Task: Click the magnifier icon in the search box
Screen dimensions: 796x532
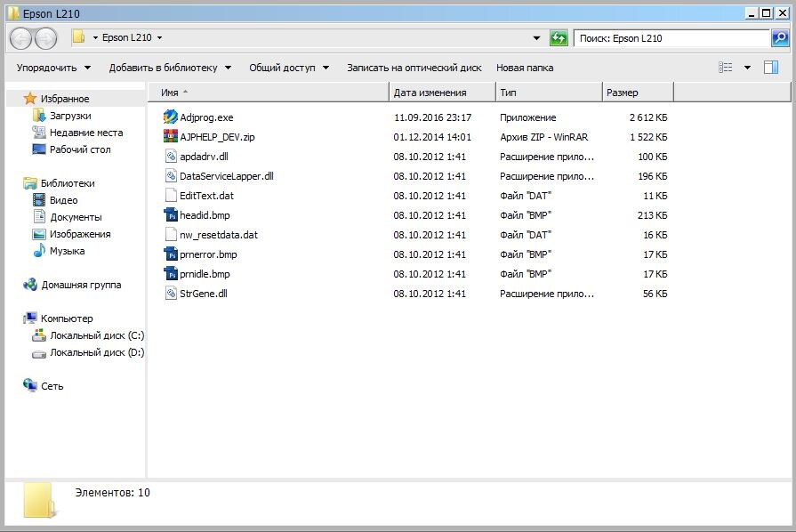Action: pos(778,39)
